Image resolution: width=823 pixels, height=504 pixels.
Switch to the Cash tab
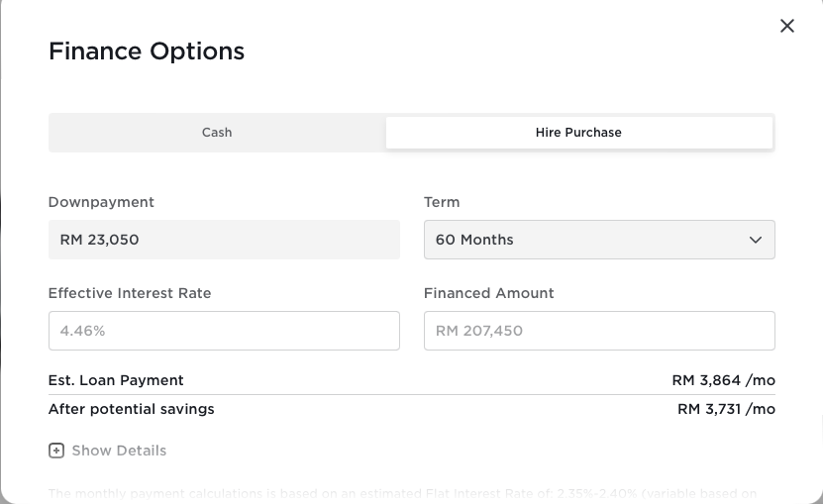(217, 133)
